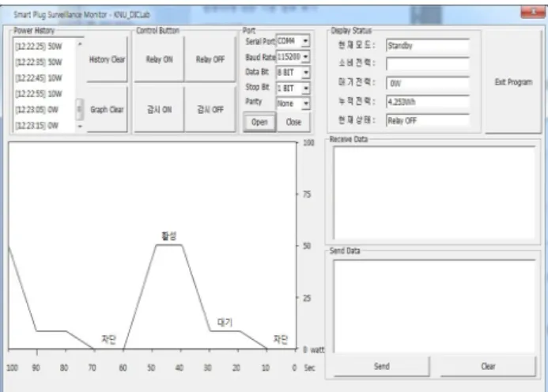Select the [12:22:45] 10W history entry

click(39, 78)
